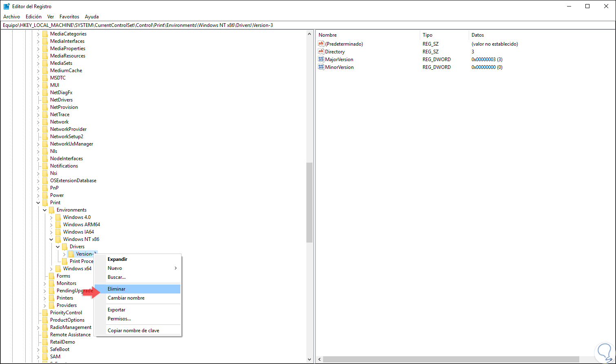
Task: Click the folder icon for Printers
Action: tap(51, 298)
